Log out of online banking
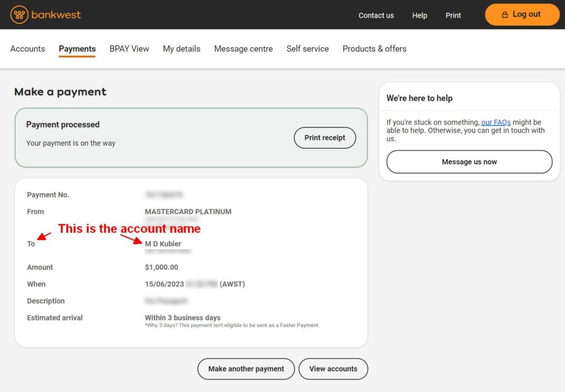 click(x=522, y=15)
